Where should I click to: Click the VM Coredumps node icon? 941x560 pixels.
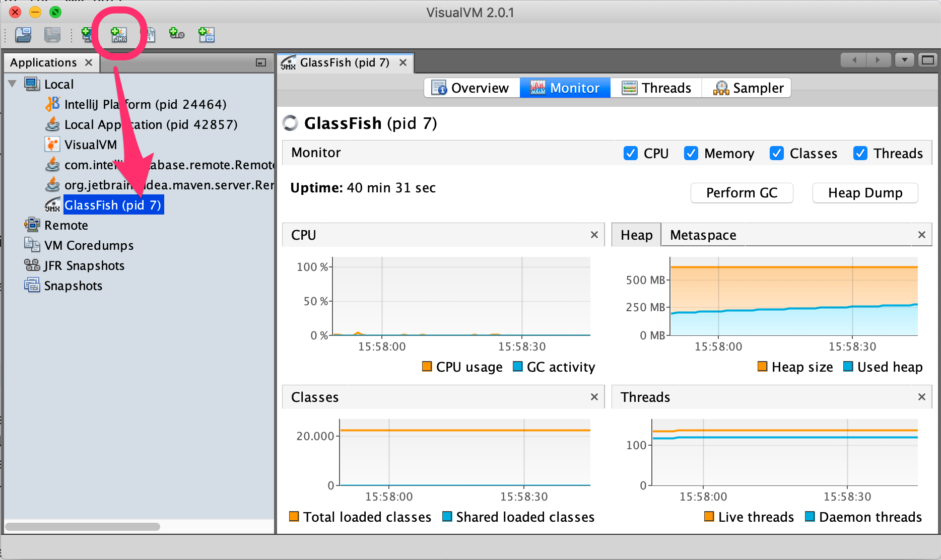(32, 245)
